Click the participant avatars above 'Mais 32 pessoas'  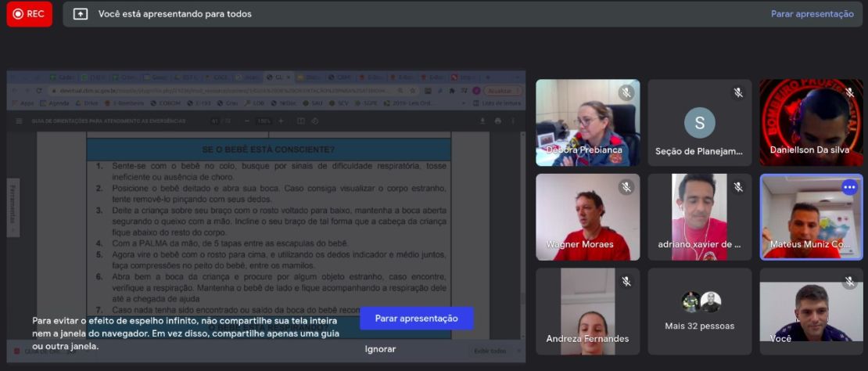701,302
